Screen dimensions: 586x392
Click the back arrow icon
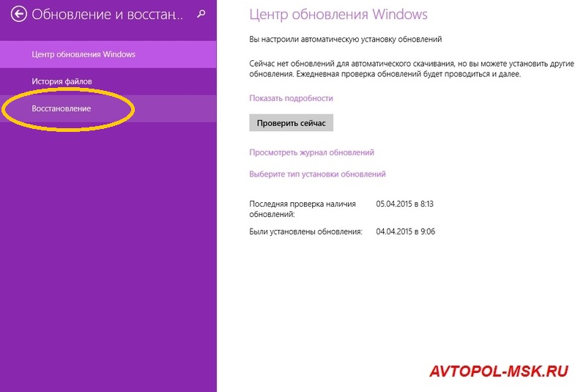(19, 15)
